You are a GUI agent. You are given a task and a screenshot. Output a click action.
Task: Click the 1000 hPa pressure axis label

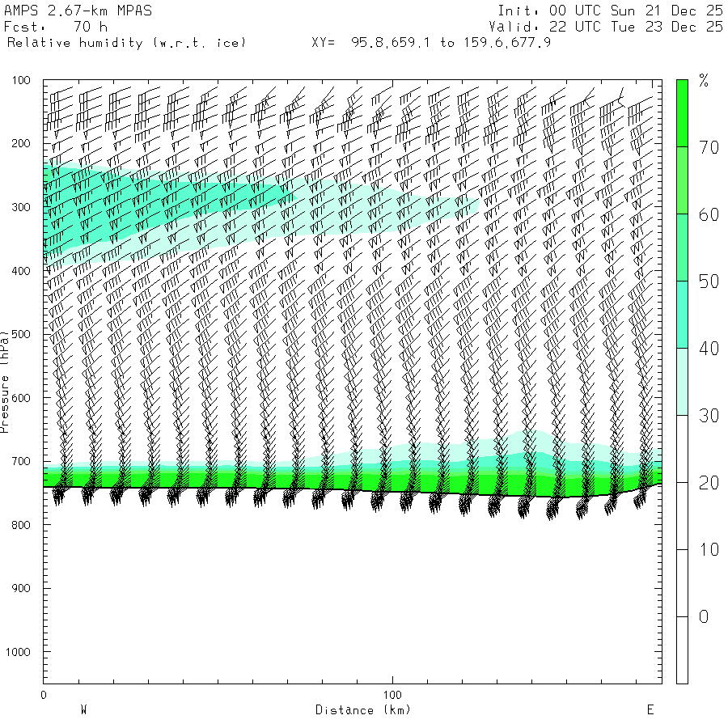coord(18,652)
